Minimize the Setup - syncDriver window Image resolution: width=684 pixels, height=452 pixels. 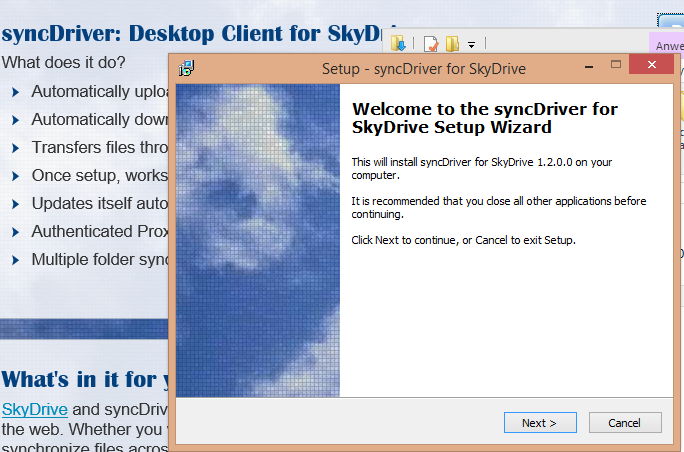pos(589,66)
